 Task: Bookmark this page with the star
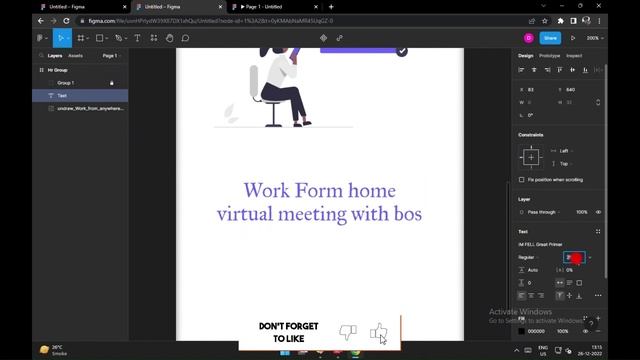(x=544, y=21)
